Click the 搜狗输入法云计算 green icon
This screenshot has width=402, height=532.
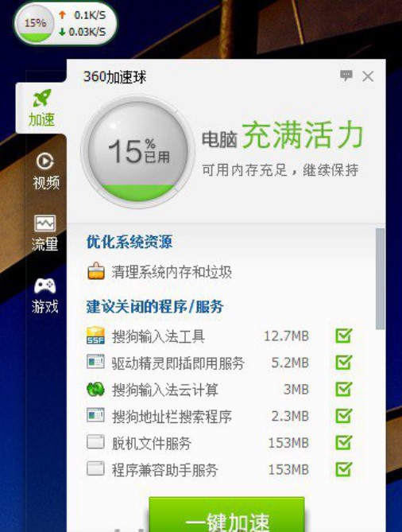click(x=95, y=389)
